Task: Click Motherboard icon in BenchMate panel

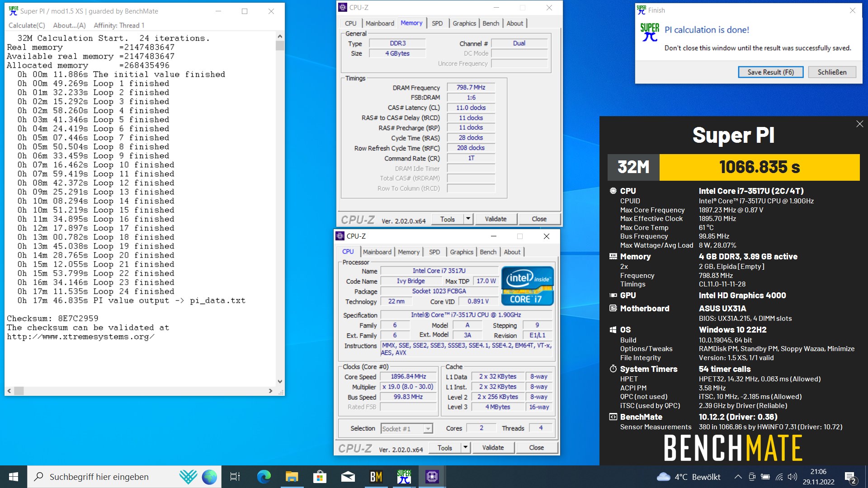Action: point(613,309)
